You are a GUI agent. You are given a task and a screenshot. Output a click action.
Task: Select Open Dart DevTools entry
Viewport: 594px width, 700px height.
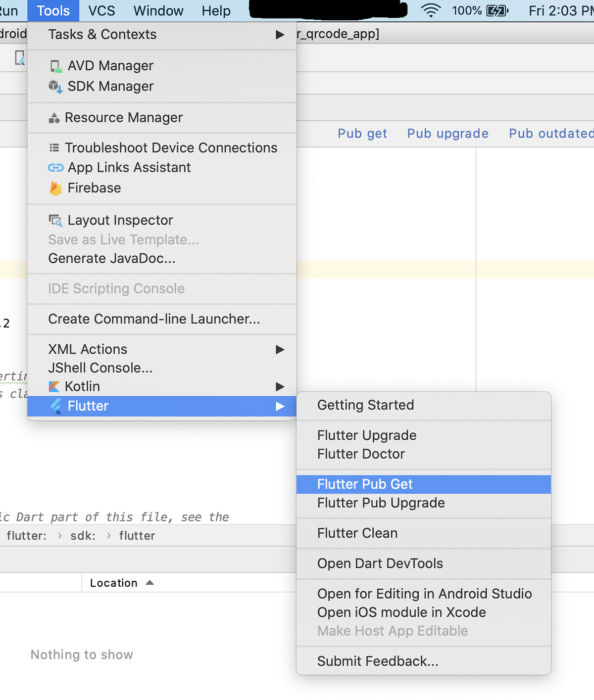click(x=424, y=563)
